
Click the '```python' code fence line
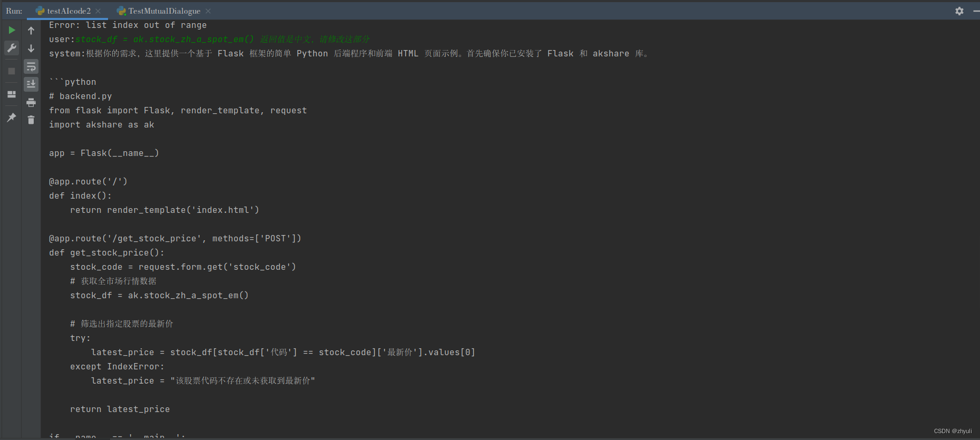(x=73, y=82)
